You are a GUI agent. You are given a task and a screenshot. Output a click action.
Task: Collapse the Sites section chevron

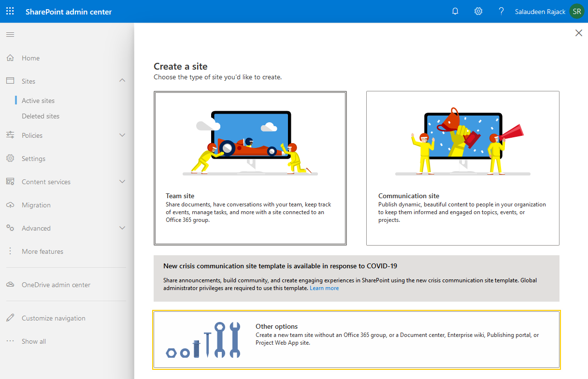pos(122,80)
